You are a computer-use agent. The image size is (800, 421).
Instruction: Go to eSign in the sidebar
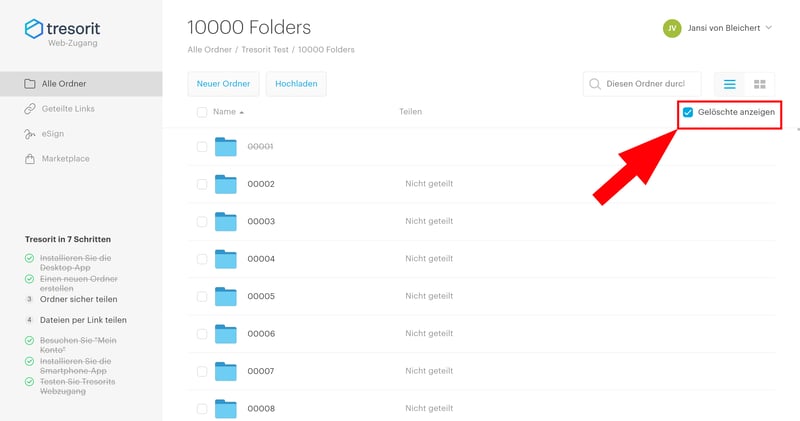53,133
